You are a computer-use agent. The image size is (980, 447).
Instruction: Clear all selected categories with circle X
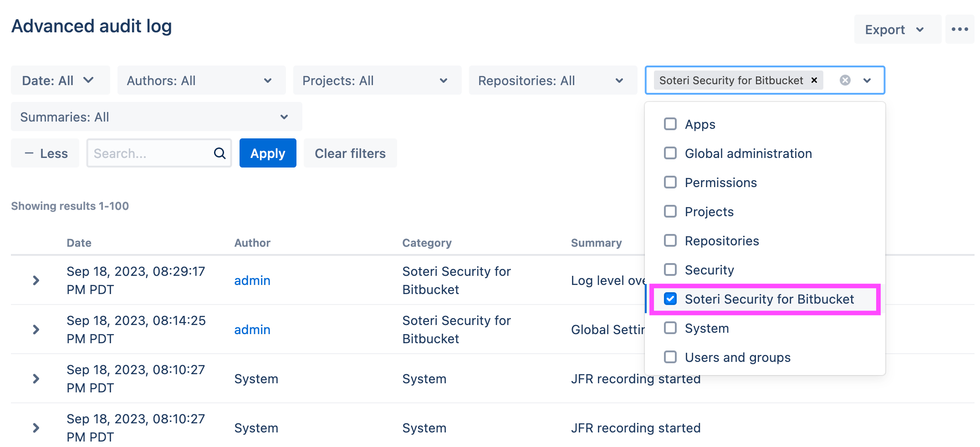pos(845,81)
